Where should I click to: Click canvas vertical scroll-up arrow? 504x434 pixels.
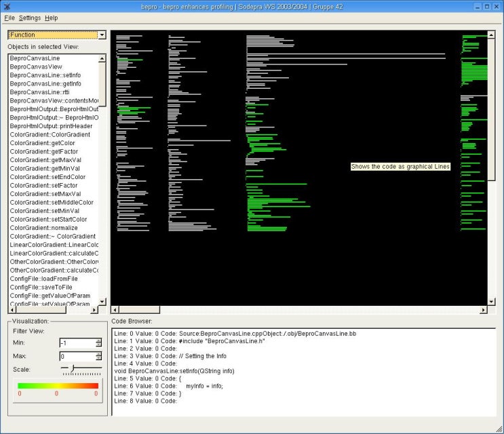tap(491, 35)
